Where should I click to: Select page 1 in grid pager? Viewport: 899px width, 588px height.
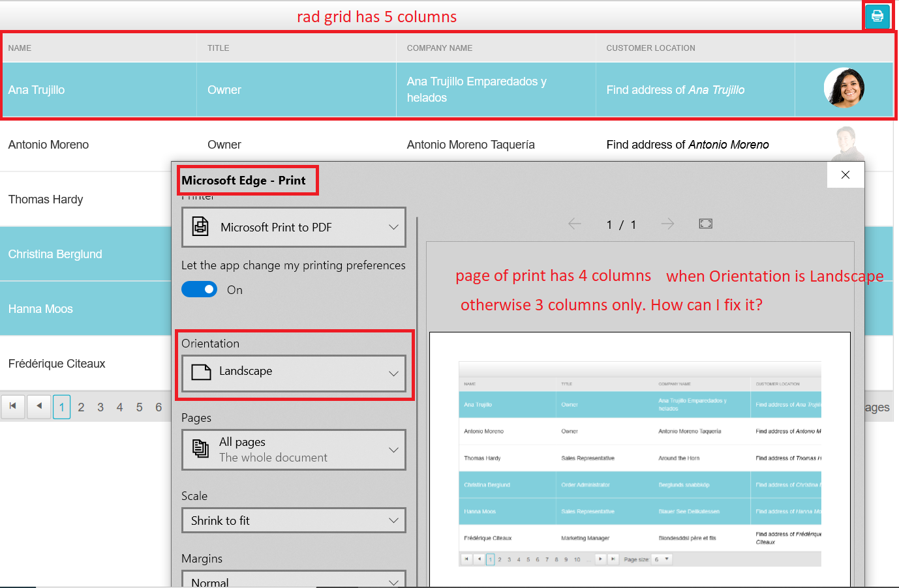click(x=62, y=407)
